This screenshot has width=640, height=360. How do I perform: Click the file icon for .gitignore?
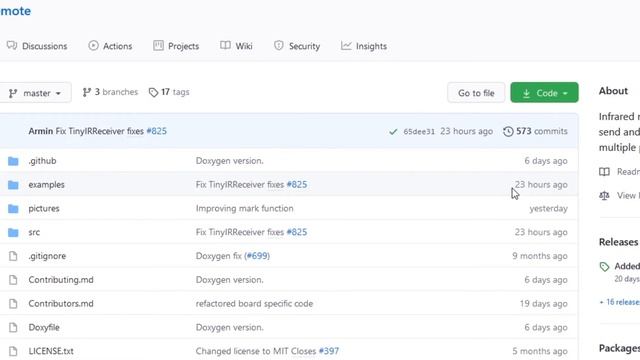13,256
